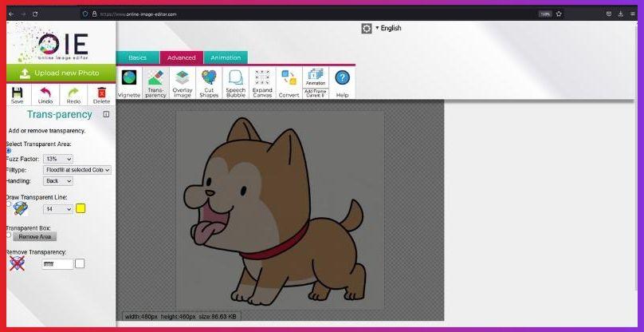The height and width of the screenshot is (332, 644).
Task: Open the Overlay Image tool
Action: (183, 81)
